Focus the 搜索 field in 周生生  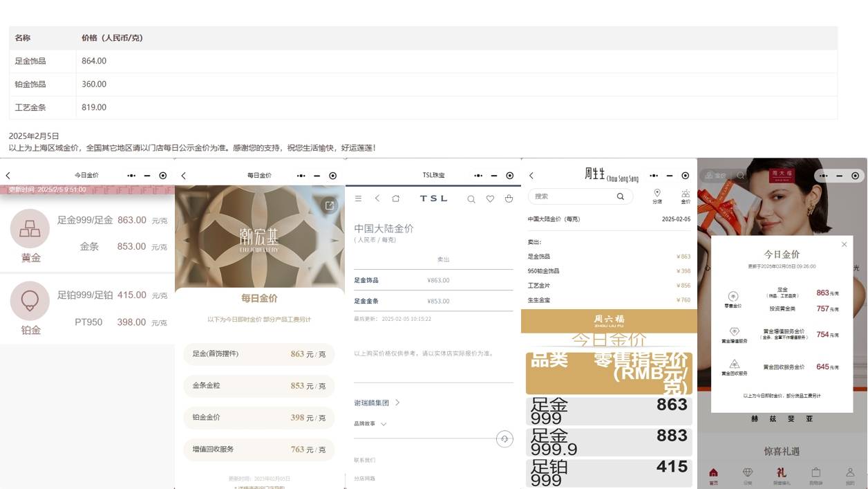(581, 196)
